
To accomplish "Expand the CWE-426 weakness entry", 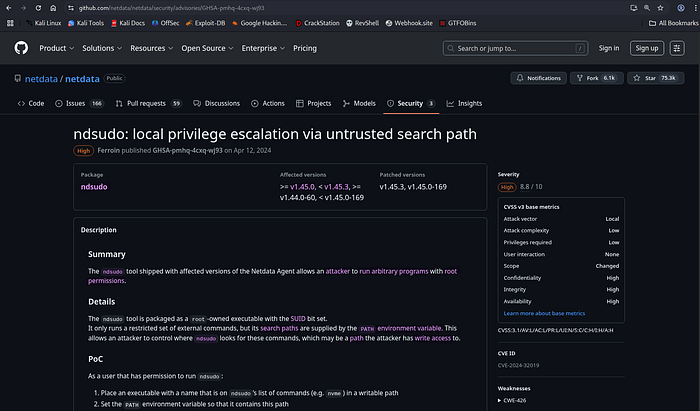I will click(512, 400).
